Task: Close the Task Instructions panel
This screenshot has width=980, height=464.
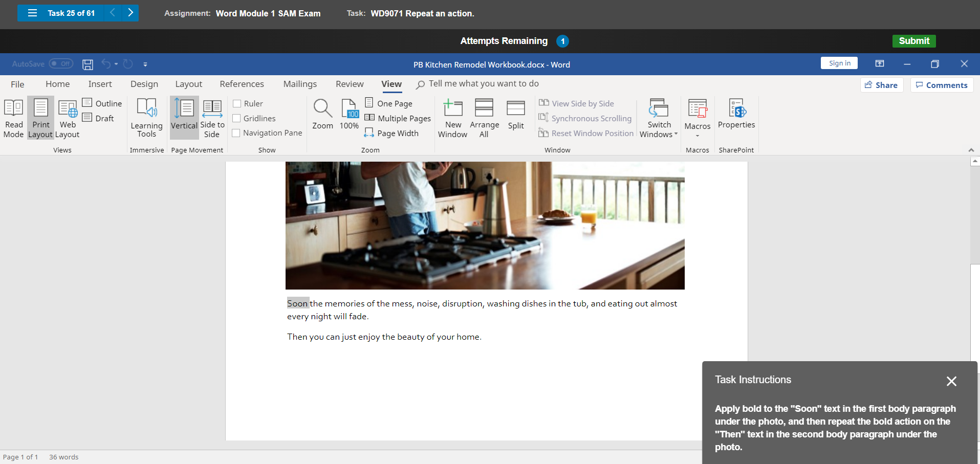Action: click(951, 381)
